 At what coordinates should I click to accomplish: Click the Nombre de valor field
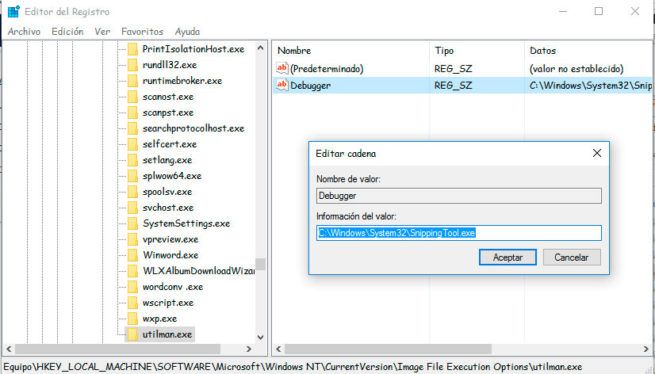[x=459, y=196]
